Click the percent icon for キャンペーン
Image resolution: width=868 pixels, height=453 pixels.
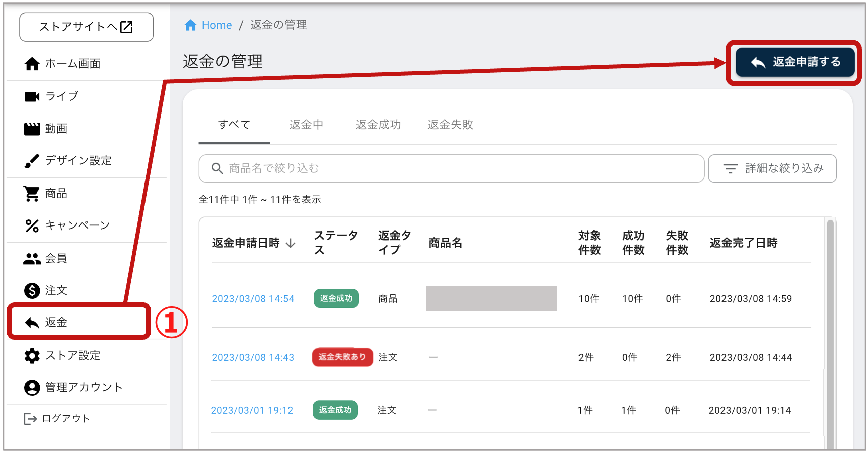click(x=32, y=226)
